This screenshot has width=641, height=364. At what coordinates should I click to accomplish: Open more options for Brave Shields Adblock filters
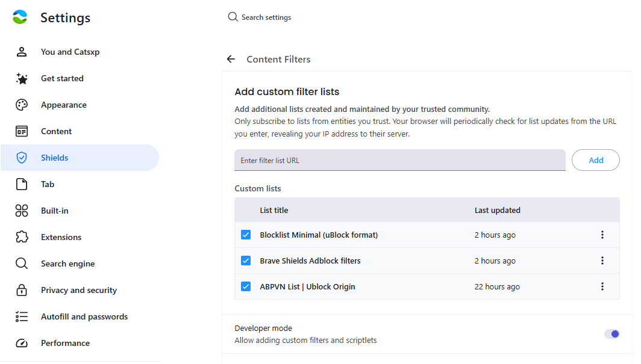pos(602,261)
